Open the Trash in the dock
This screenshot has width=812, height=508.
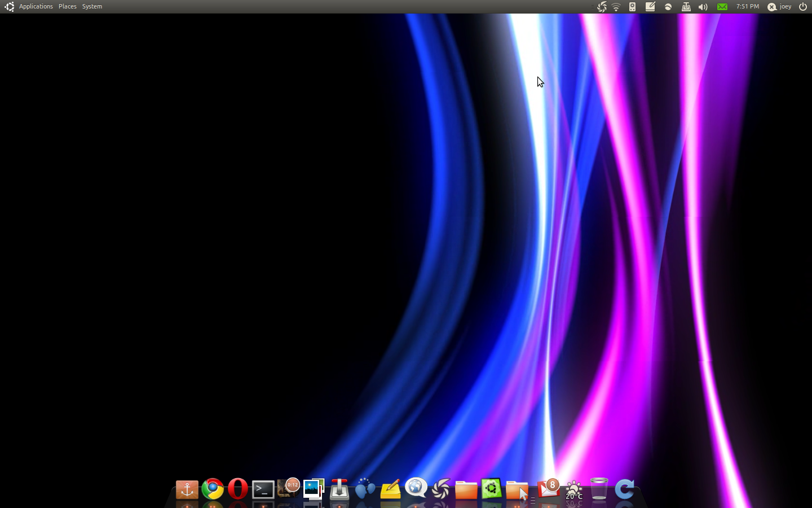[599, 489]
